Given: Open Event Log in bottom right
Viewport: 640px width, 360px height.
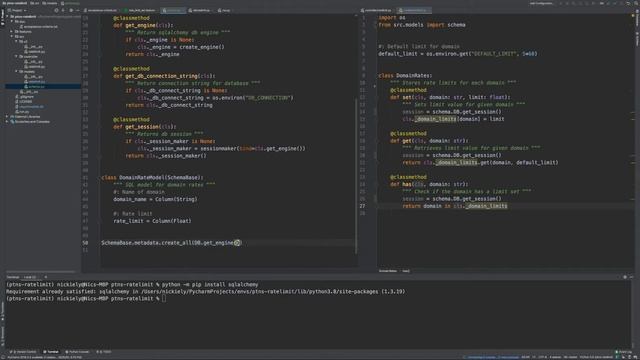Looking at the screenshot, I should click(624, 351).
